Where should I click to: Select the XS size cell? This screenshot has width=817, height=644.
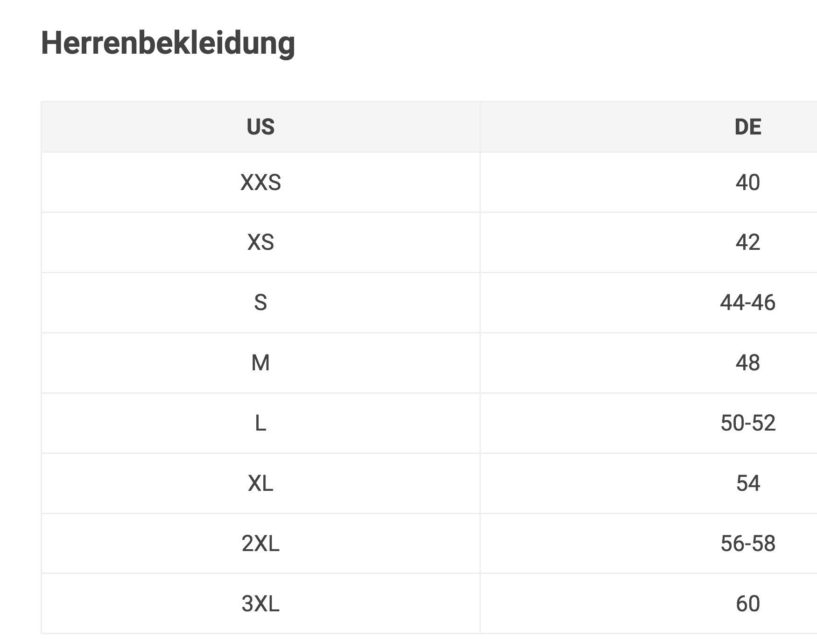(x=261, y=242)
